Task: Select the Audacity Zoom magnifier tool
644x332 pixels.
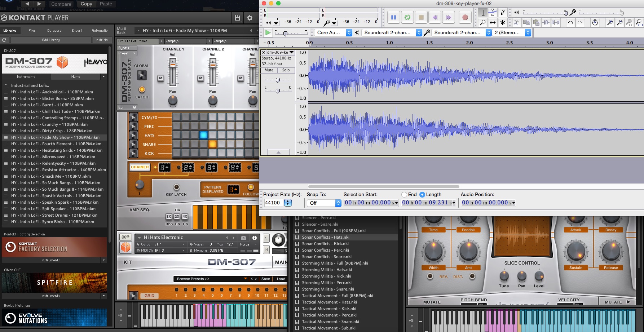Action: (x=483, y=22)
